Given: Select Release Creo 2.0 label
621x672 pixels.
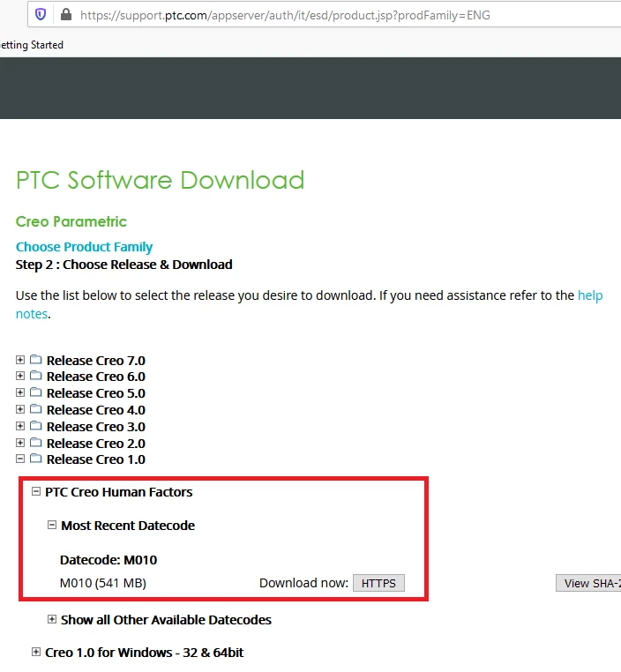Looking at the screenshot, I should (96, 443).
